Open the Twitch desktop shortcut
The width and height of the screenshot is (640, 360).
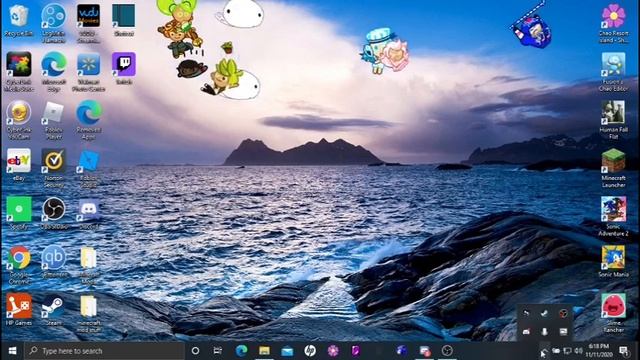click(124, 68)
